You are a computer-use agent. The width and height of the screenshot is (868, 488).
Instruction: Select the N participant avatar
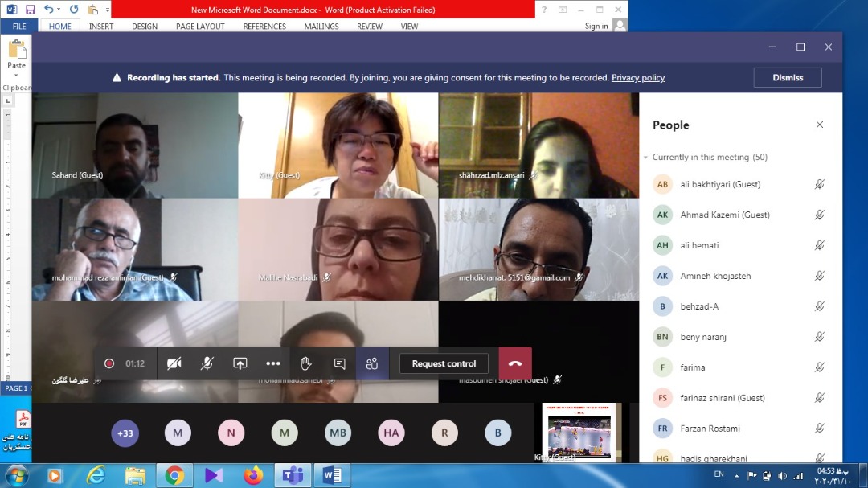(x=231, y=433)
